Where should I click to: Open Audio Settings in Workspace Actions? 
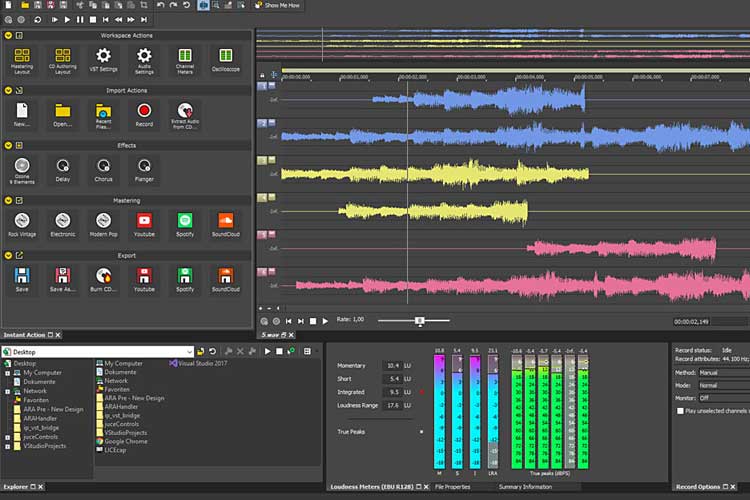pos(144,61)
